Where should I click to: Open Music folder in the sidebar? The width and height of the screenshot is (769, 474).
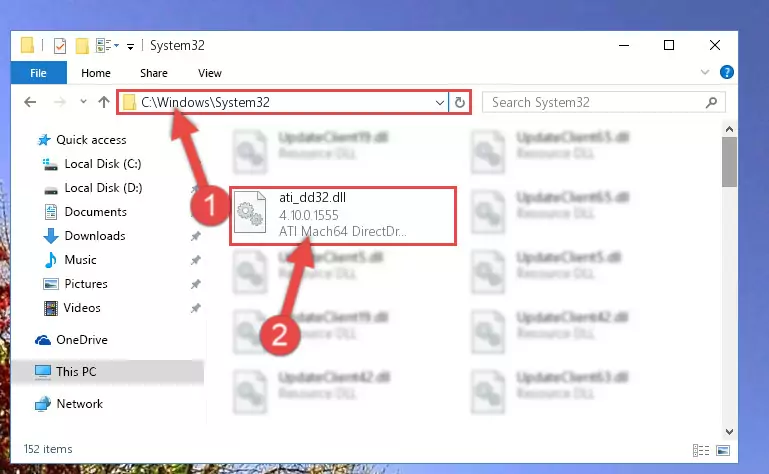pyautogui.click(x=80, y=260)
